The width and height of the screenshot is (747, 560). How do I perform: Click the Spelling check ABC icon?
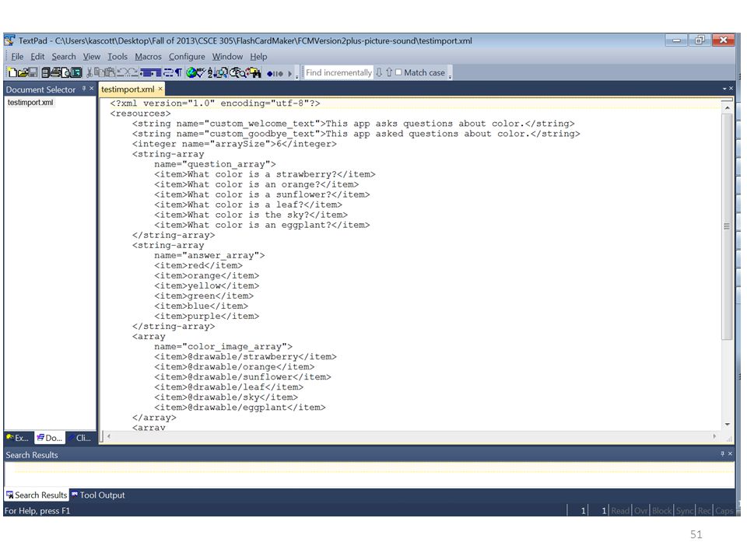click(x=201, y=72)
